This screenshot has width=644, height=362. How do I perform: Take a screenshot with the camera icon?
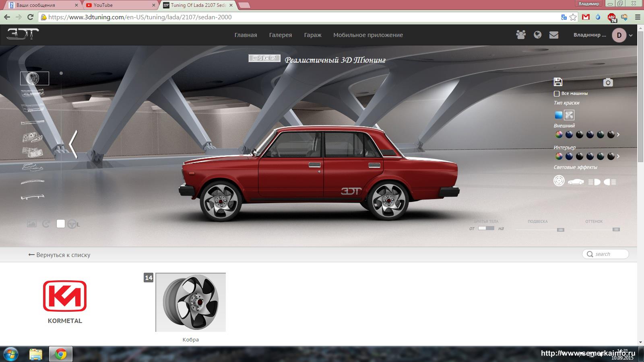(x=608, y=82)
